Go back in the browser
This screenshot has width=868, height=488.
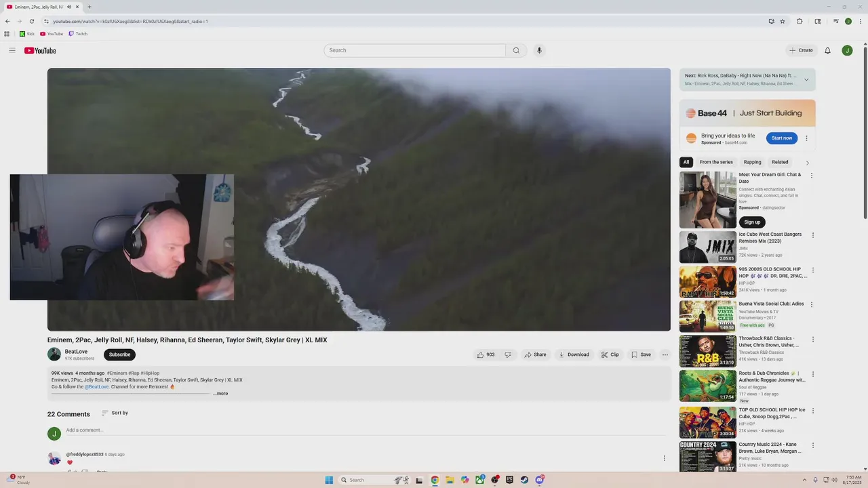[x=7, y=21]
